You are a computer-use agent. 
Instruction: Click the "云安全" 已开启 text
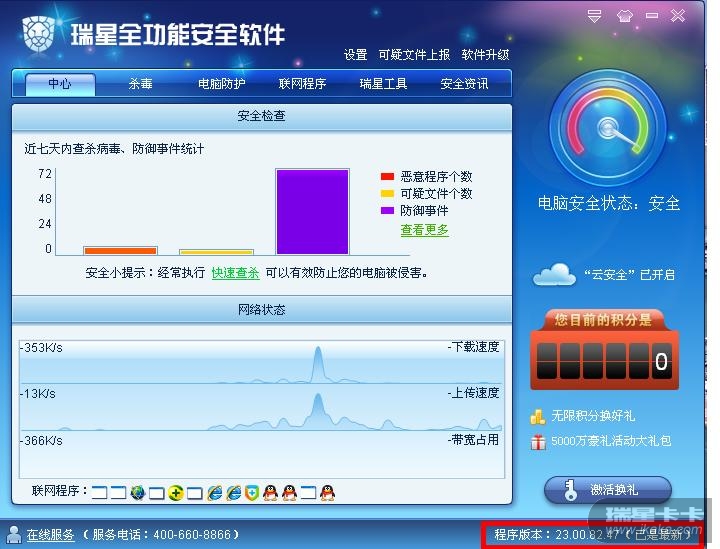tap(629, 275)
